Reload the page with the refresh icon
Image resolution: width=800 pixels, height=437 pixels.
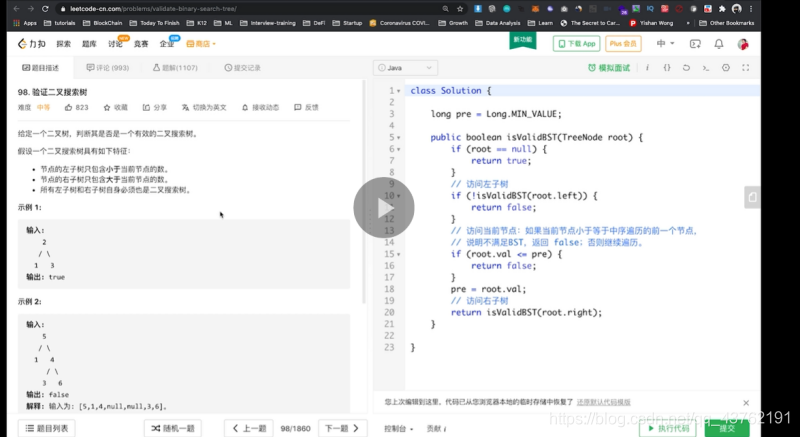click(45, 9)
